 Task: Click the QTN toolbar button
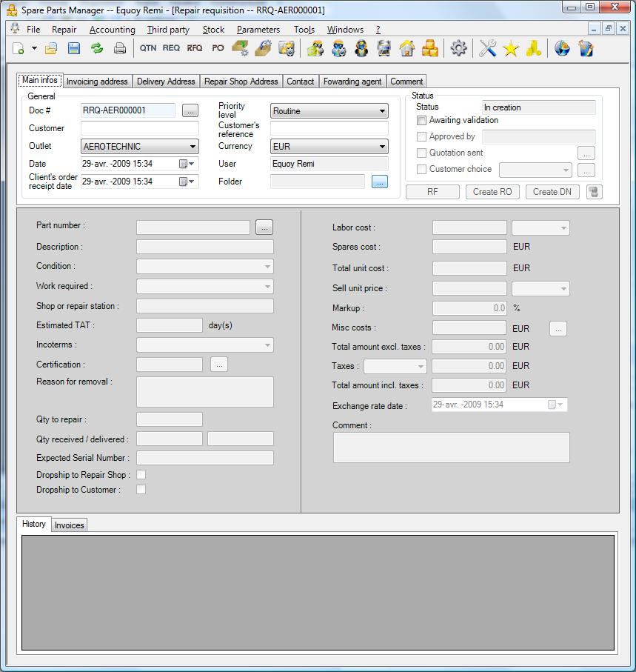pos(148,48)
